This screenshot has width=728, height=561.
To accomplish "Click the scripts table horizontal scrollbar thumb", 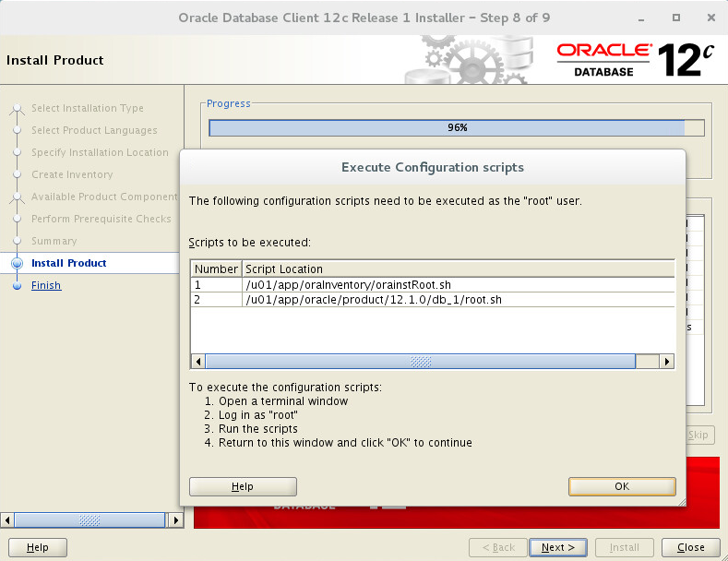I will click(421, 362).
